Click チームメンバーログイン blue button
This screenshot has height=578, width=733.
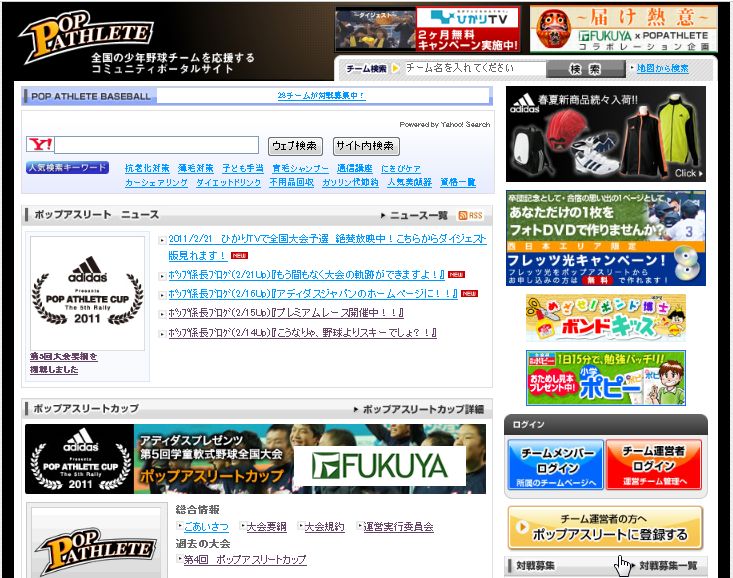(556, 464)
